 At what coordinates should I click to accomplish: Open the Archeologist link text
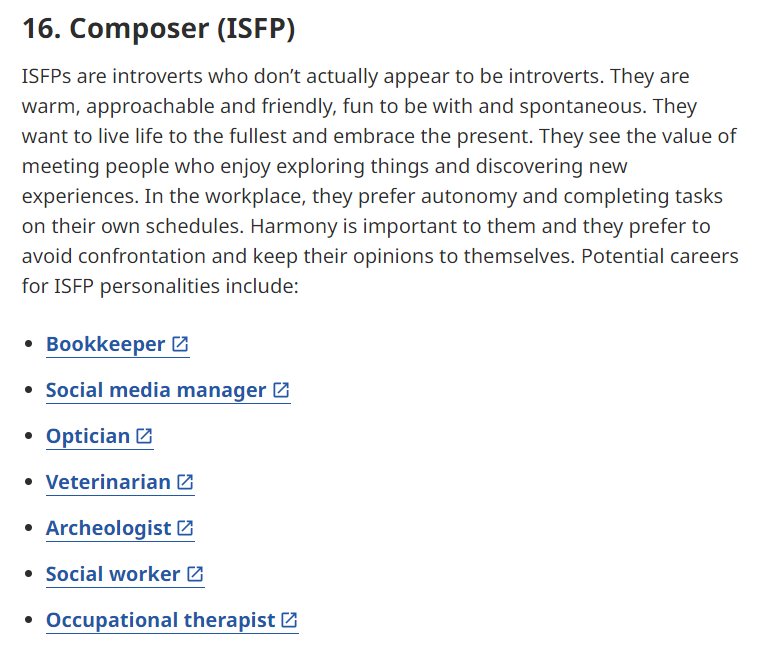tap(109, 529)
